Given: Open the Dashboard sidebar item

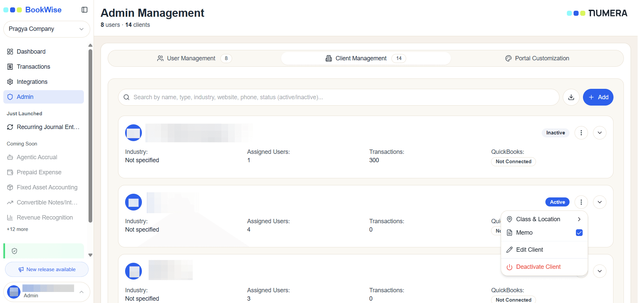Looking at the screenshot, I should [44, 52].
